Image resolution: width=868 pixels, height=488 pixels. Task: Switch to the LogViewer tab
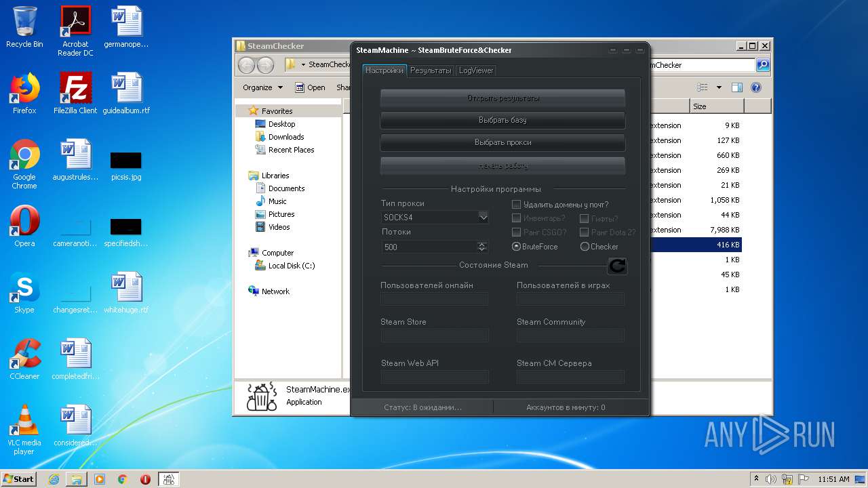coord(476,70)
